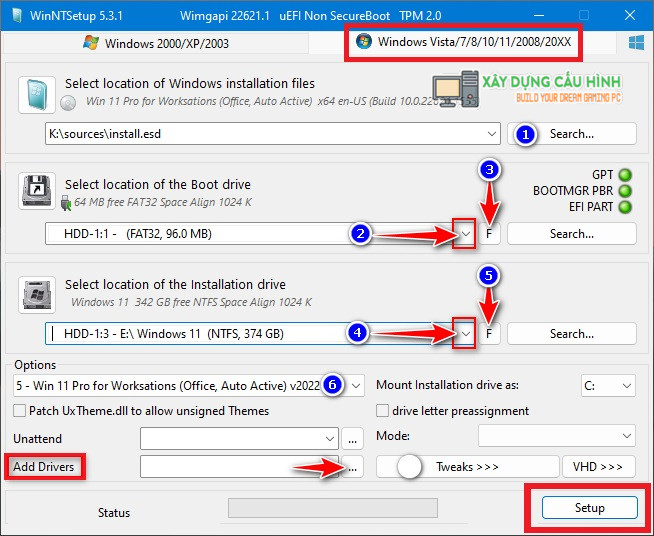This screenshot has height=536, width=654.
Task: Click the F format button for Installation drive
Action: [489, 334]
